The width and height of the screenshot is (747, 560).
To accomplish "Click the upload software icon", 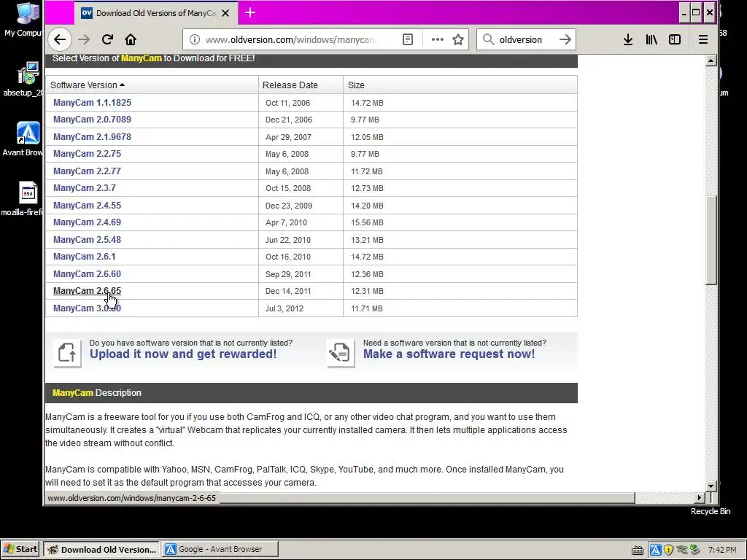I will point(67,353).
